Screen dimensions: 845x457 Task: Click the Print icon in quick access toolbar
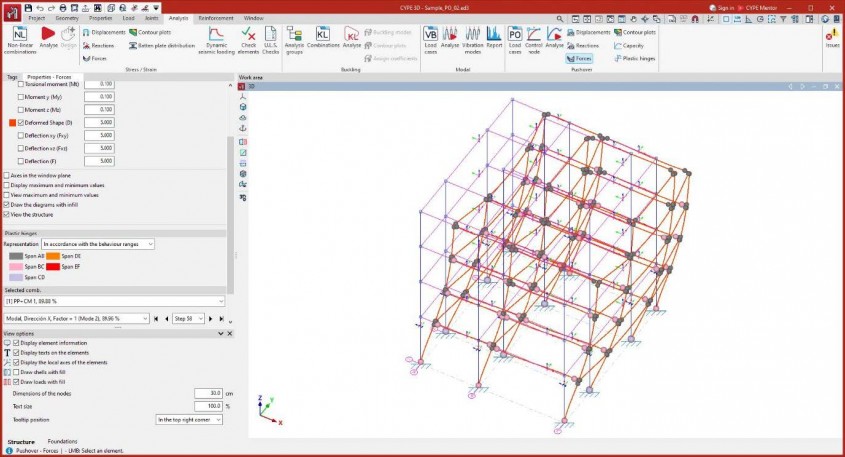pos(63,8)
